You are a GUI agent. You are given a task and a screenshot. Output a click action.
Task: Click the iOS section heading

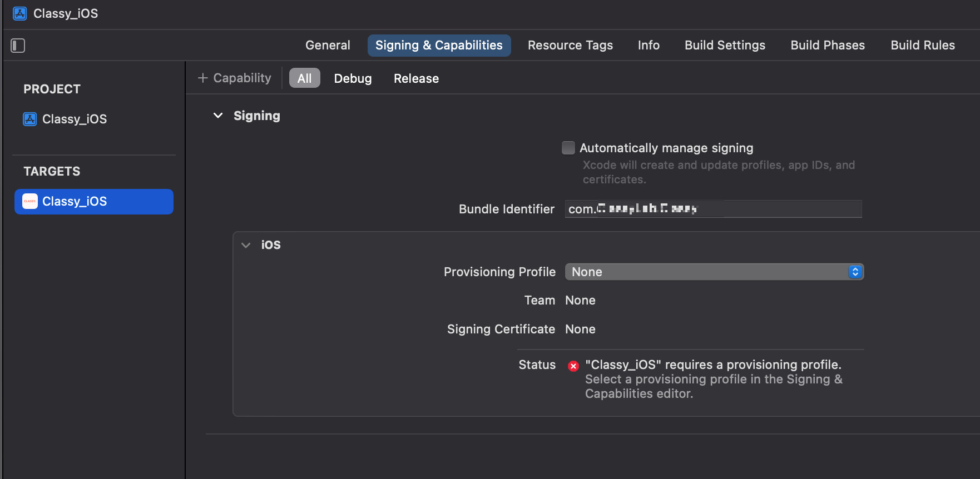(x=271, y=245)
